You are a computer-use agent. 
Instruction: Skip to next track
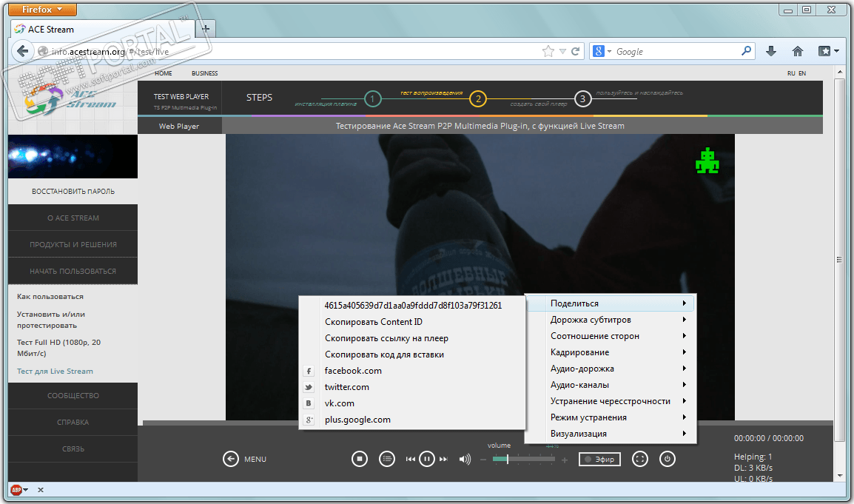(443, 460)
